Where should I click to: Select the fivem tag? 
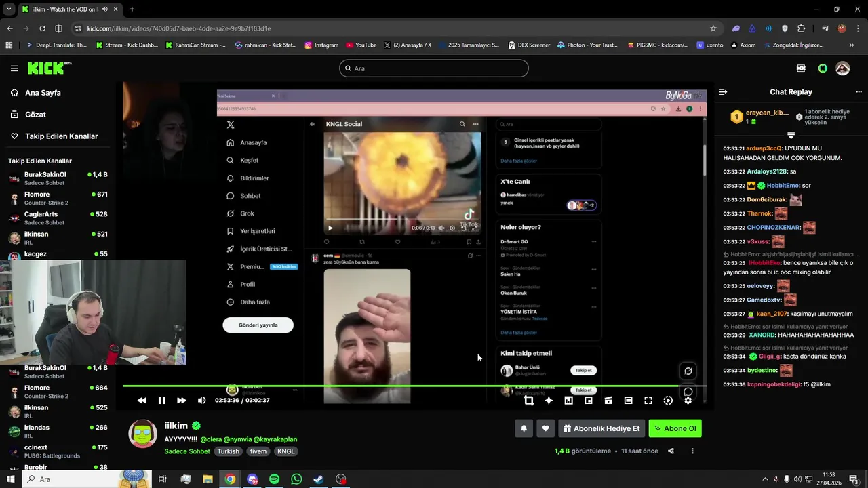(258, 451)
